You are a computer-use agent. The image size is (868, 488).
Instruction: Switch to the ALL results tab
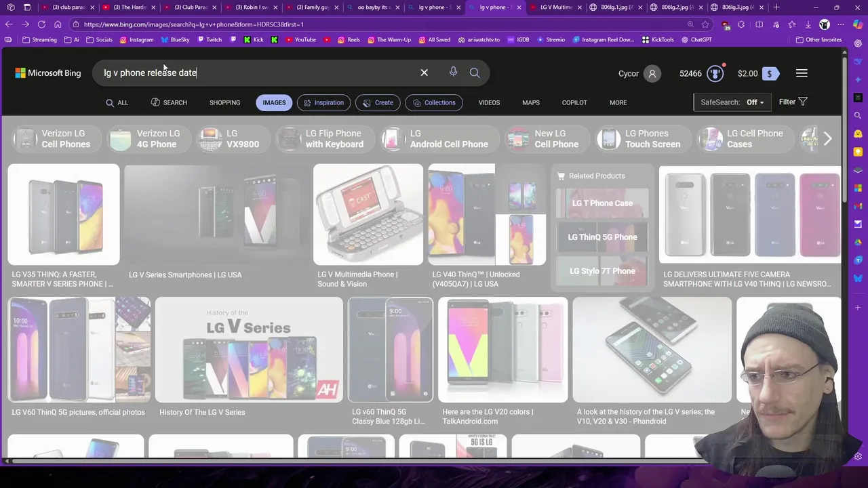[x=117, y=102]
